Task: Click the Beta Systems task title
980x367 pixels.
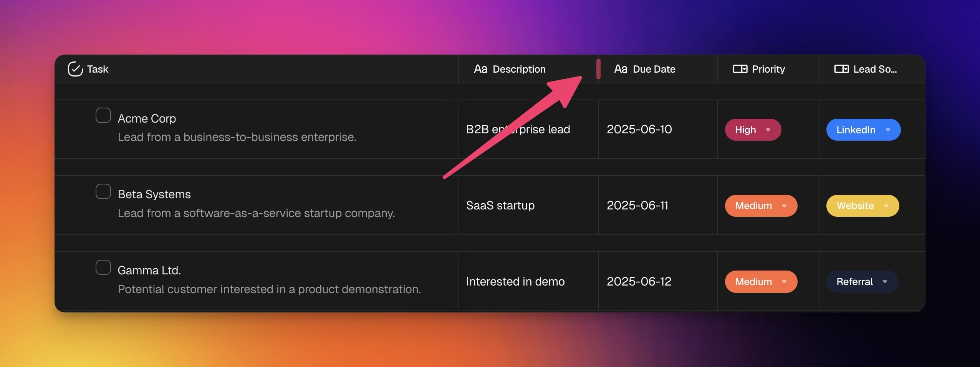Action: (154, 194)
